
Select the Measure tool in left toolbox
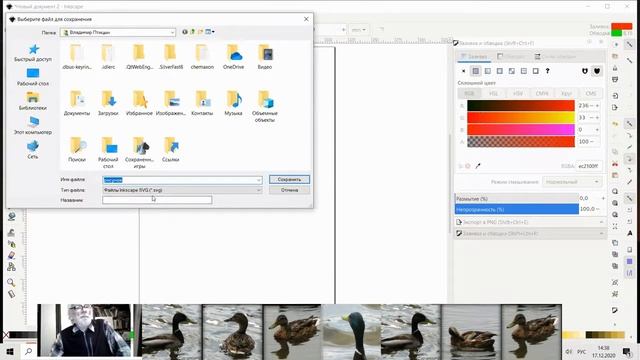pos(11,294)
